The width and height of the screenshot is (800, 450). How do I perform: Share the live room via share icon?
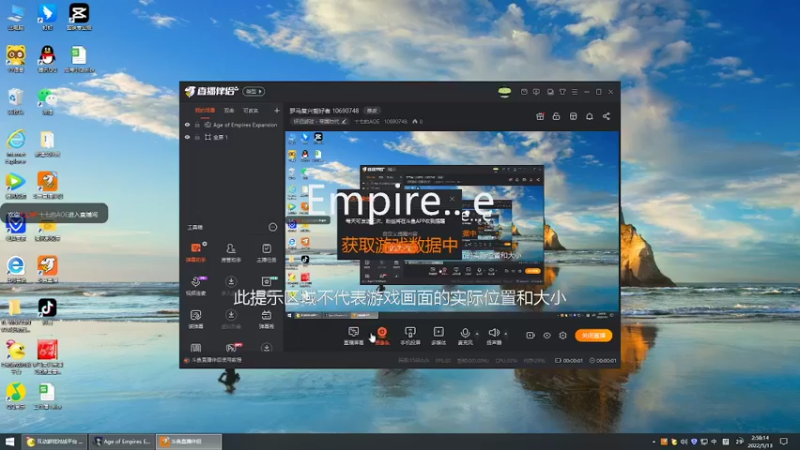606,116
